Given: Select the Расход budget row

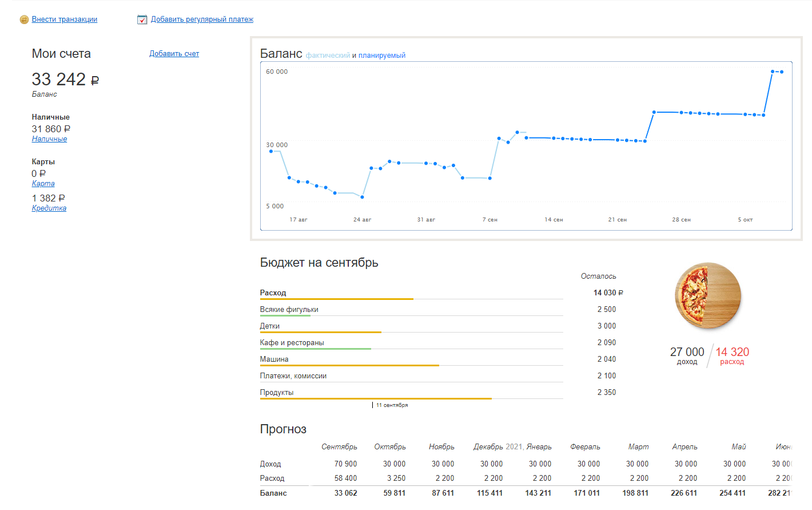Looking at the screenshot, I should coord(412,293).
